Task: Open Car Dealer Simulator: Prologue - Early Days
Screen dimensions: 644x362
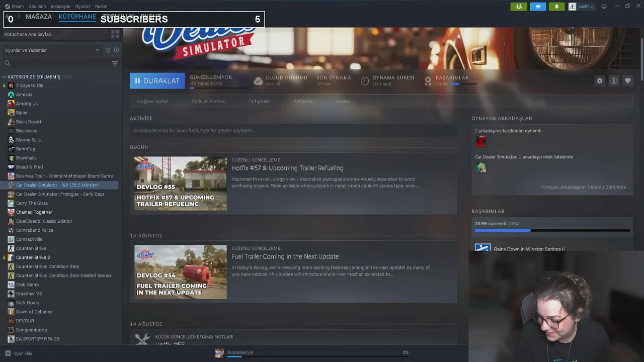Action: 60,194
